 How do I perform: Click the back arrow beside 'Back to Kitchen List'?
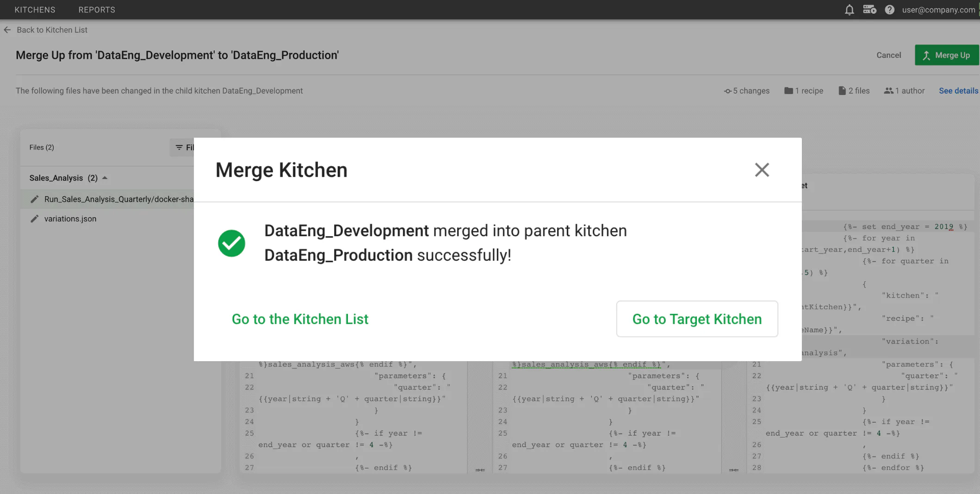click(x=7, y=30)
